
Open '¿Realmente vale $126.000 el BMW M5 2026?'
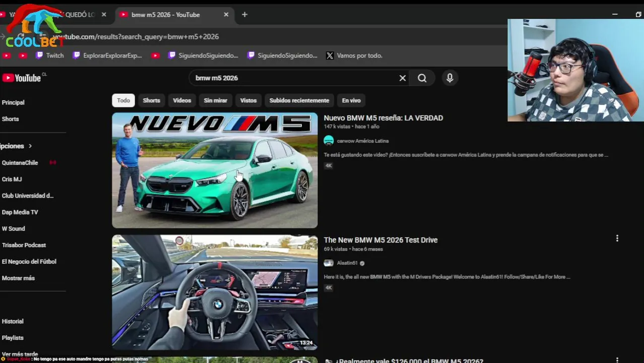coord(409,360)
